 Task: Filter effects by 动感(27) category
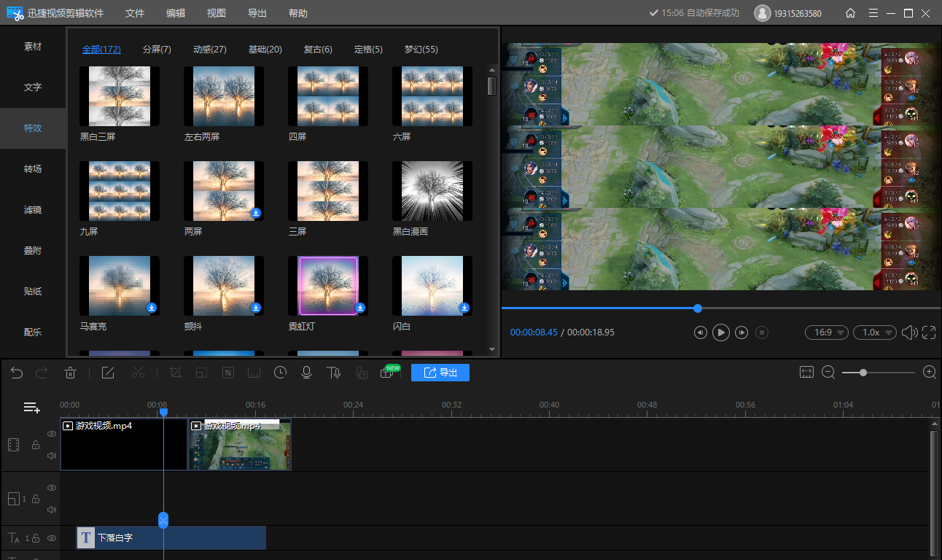[x=210, y=50]
